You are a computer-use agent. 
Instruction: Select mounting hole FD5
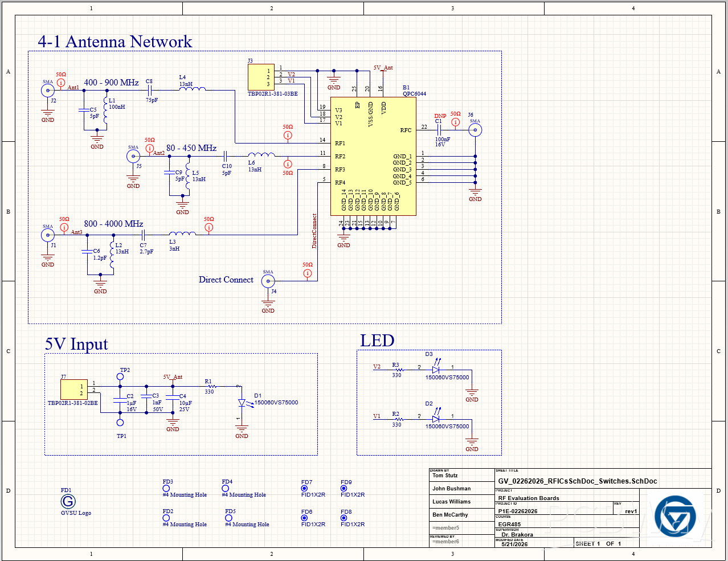point(228,518)
